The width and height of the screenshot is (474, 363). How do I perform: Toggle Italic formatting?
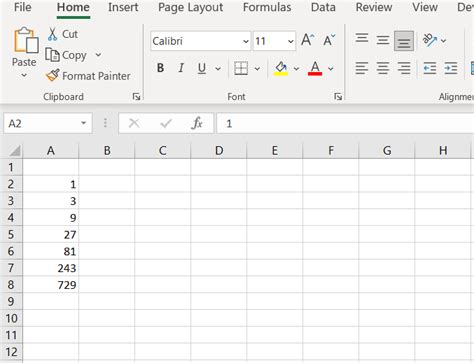(x=181, y=68)
